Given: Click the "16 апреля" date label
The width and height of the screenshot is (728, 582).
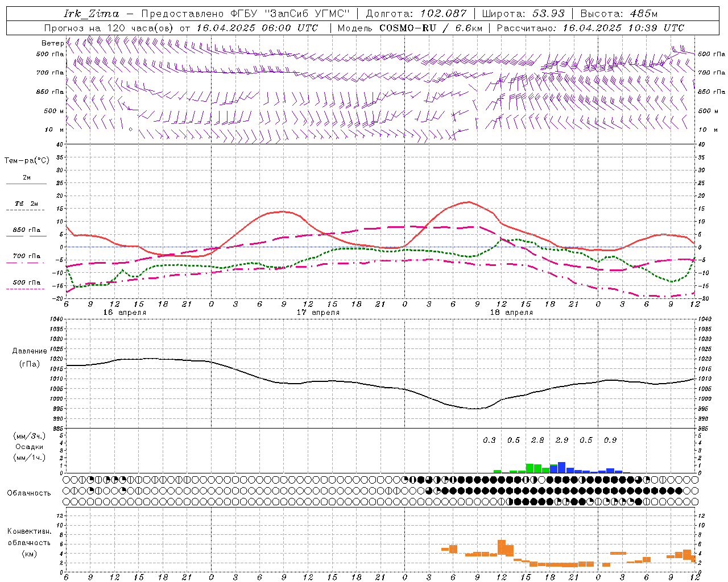Looking at the screenshot, I should (x=125, y=312).
